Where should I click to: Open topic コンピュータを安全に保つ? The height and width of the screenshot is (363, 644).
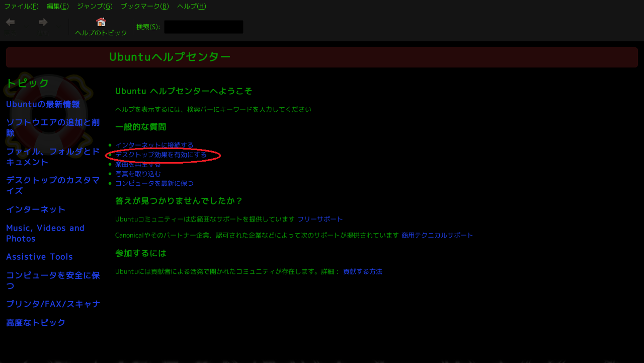[x=53, y=280]
